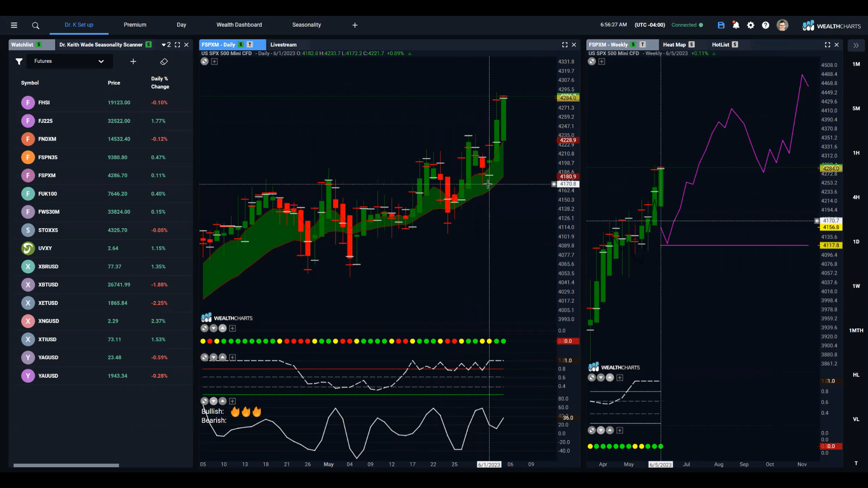Toggle resize on daily dots indicator pane

coord(204,328)
